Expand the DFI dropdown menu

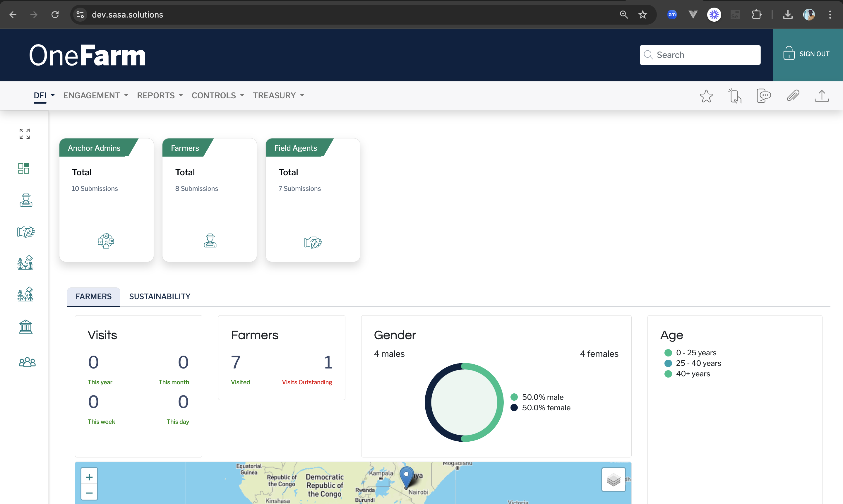tap(44, 95)
